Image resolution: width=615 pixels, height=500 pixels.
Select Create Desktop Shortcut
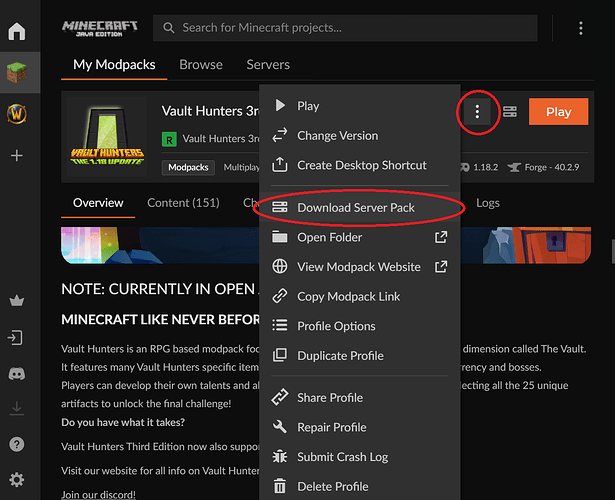(360, 165)
